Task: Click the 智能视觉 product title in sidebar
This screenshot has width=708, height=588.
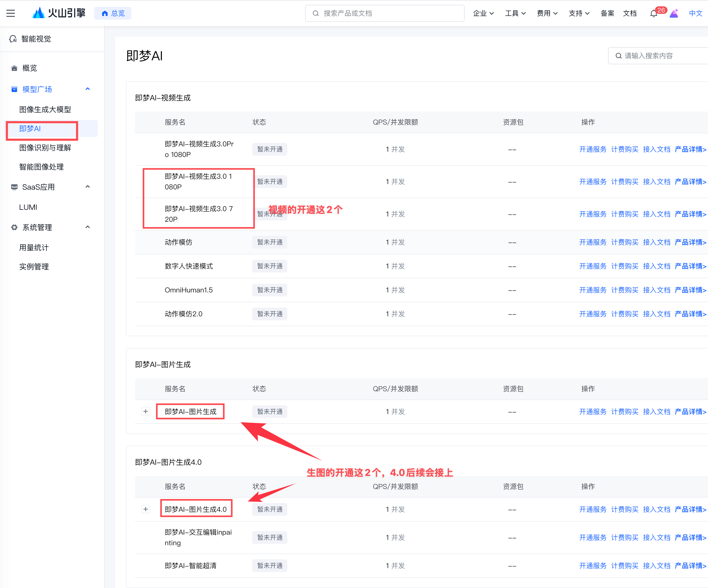Action: pos(36,39)
